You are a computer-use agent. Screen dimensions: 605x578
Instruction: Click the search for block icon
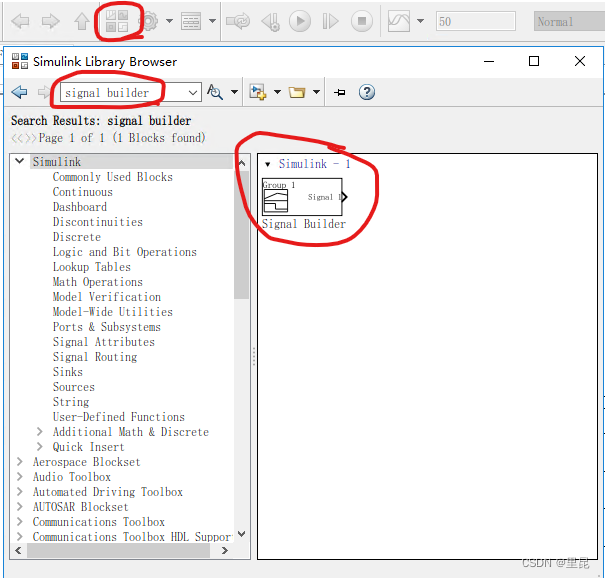215,92
